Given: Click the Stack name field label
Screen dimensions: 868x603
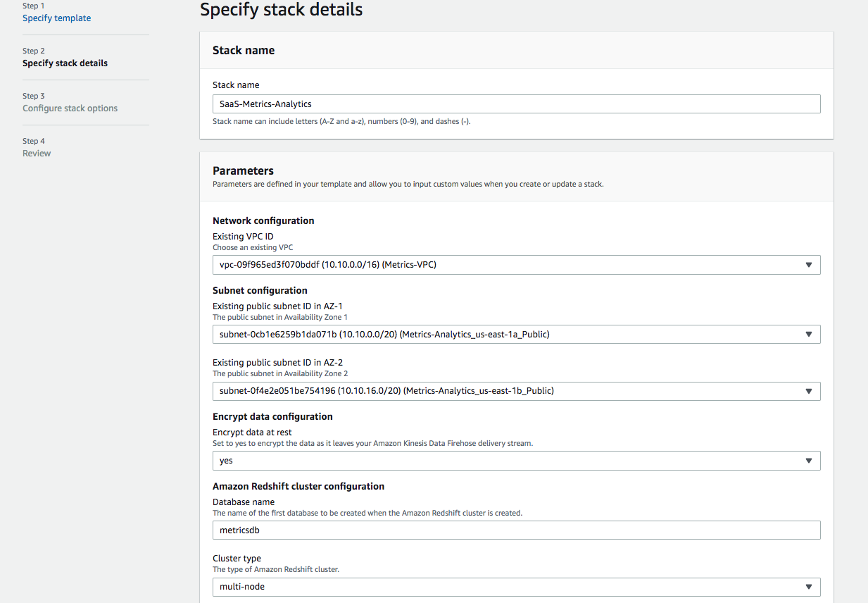Looking at the screenshot, I should 236,85.
